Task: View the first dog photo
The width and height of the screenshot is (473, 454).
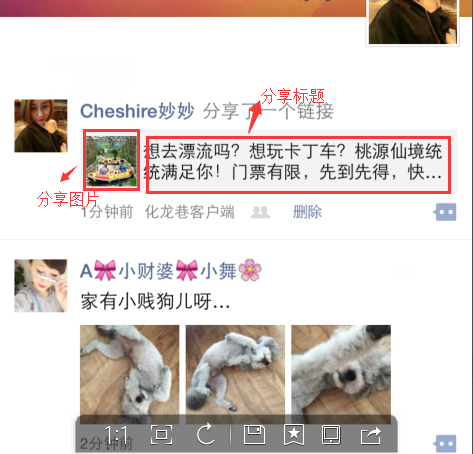Action: pyautogui.click(x=130, y=374)
